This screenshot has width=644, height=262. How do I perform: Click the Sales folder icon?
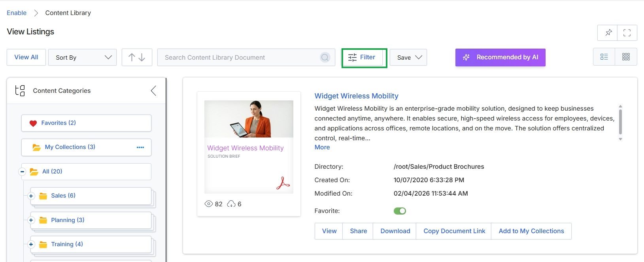tap(43, 196)
